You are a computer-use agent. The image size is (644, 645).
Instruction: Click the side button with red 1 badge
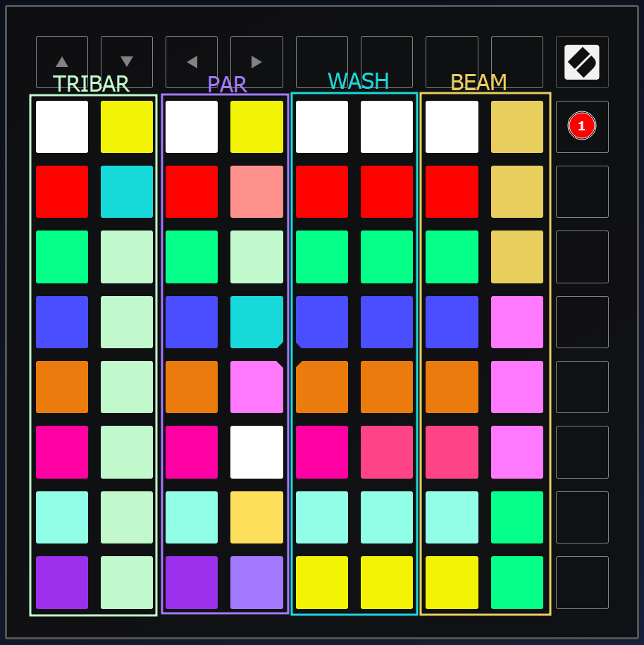click(x=582, y=127)
